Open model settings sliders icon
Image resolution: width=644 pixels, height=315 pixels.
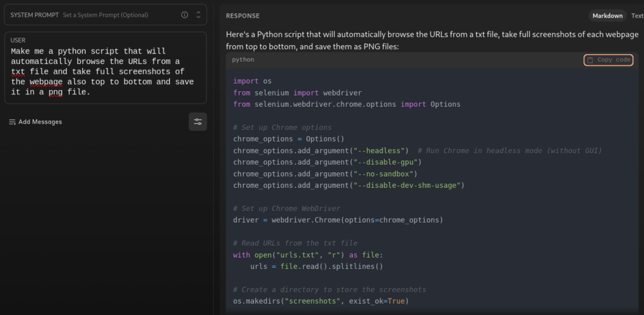[x=198, y=121]
